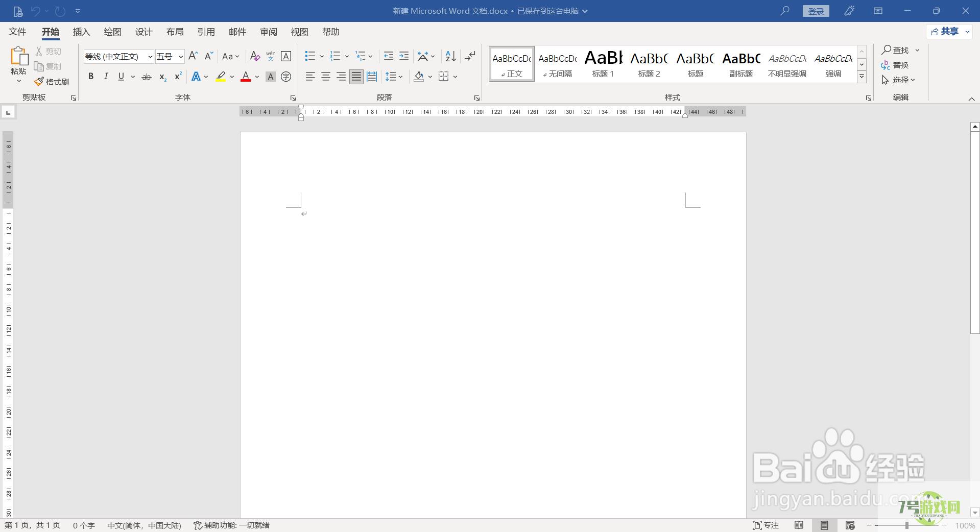
Task: Sort text with the A-Z sort icon
Action: point(450,56)
